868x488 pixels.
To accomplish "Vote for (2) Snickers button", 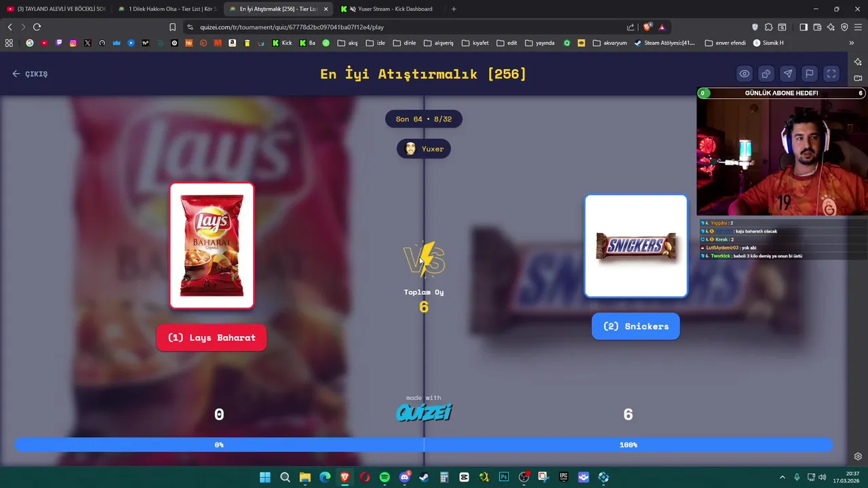I will [x=635, y=326].
